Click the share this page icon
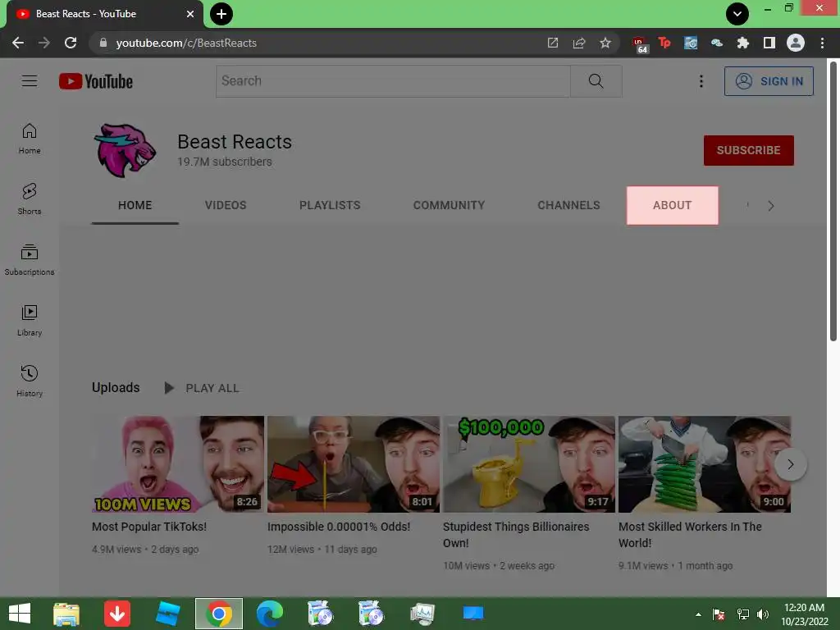Viewport: 840px width, 630px height. pyautogui.click(x=579, y=43)
